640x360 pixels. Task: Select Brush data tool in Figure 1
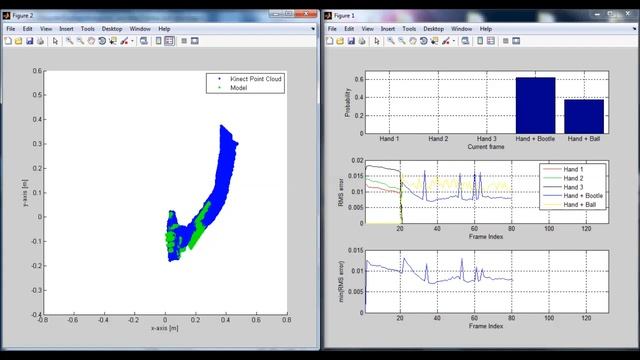446,41
